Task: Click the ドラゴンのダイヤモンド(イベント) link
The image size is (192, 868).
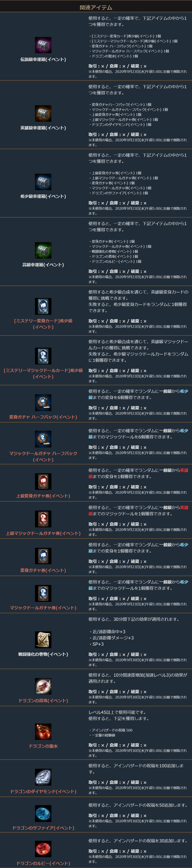Action: (43, 792)
